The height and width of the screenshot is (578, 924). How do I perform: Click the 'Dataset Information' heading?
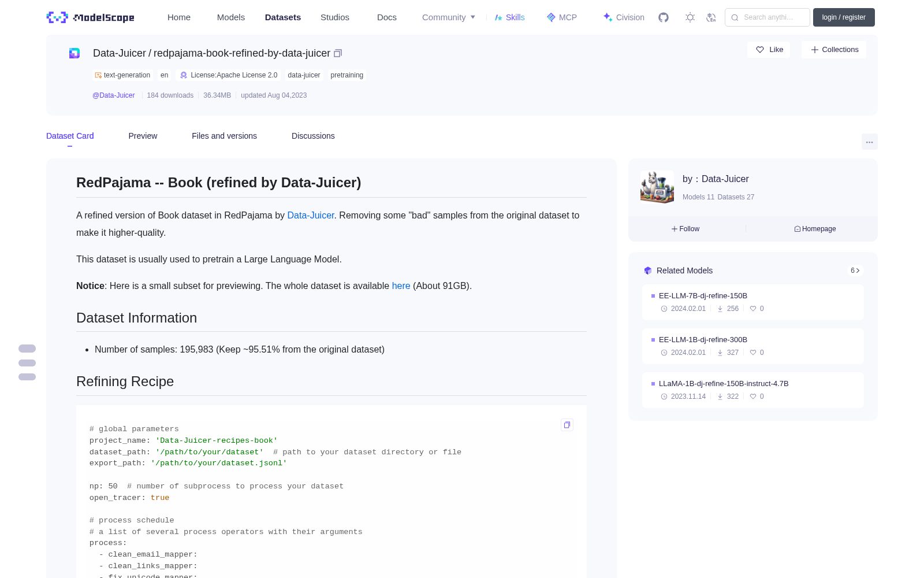[137, 318]
